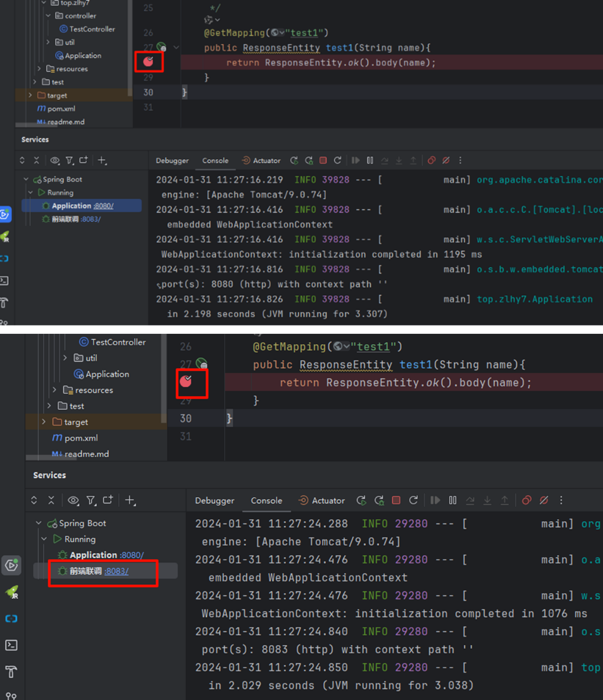Toggle the red breakpoint in the lower editor gutter
Screen dimensions: 603x700
pyautogui.click(x=186, y=381)
